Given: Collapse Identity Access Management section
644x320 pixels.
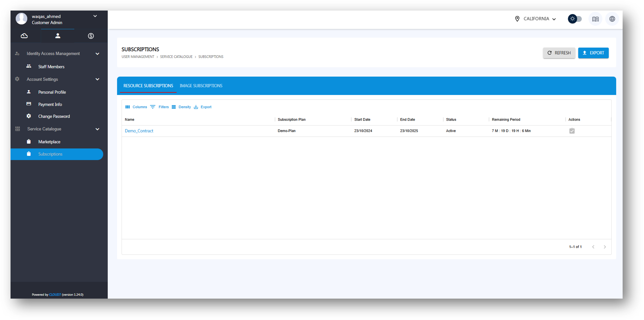Looking at the screenshot, I should (x=97, y=54).
